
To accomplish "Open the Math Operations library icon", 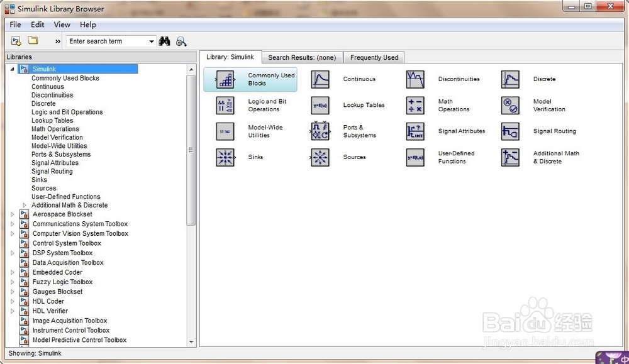I will pos(415,106).
